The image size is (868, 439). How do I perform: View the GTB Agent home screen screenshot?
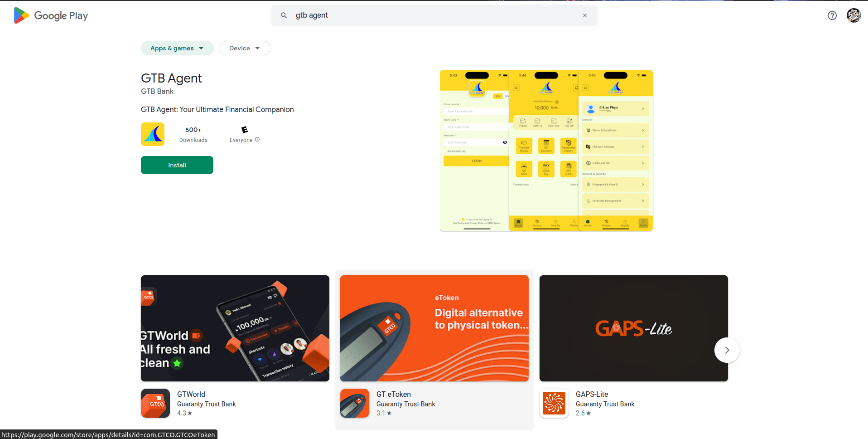tap(544, 151)
